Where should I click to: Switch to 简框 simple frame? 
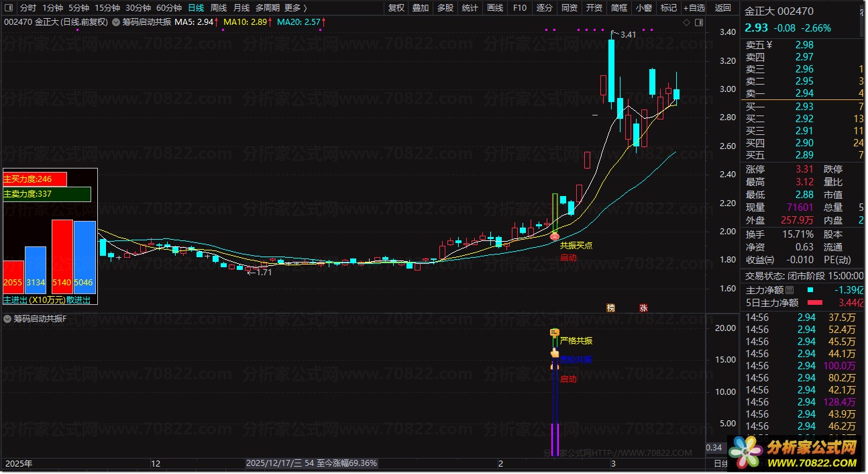pos(619,8)
